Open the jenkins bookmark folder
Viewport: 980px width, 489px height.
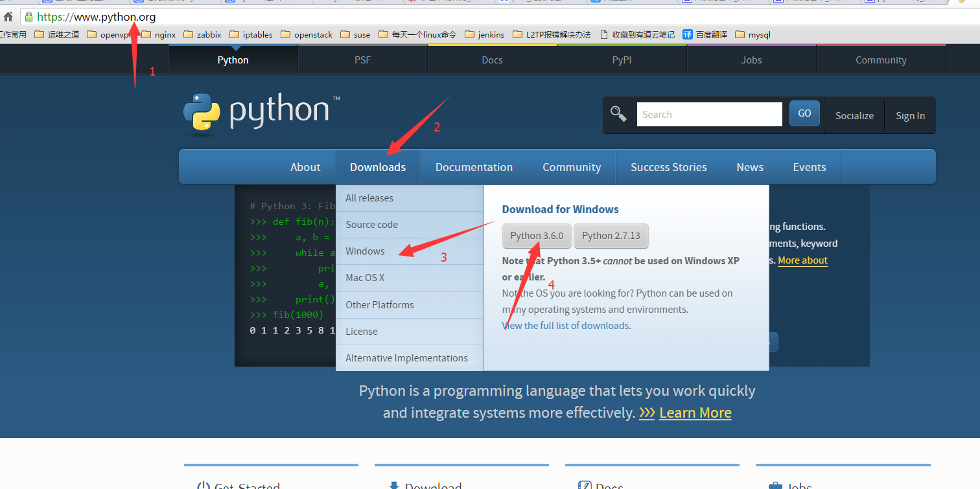coord(484,35)
